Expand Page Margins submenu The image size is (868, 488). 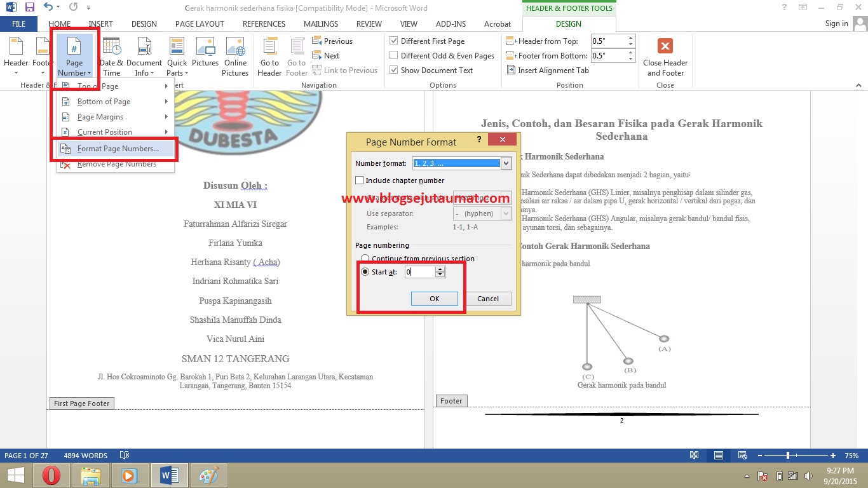pyautogui.click(x=115, y=117)
